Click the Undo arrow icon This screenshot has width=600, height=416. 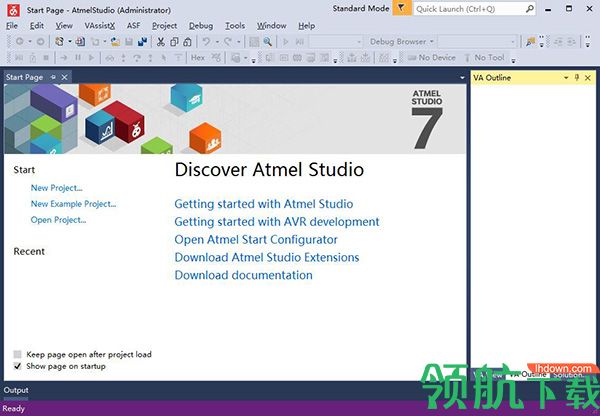(206, 41)
